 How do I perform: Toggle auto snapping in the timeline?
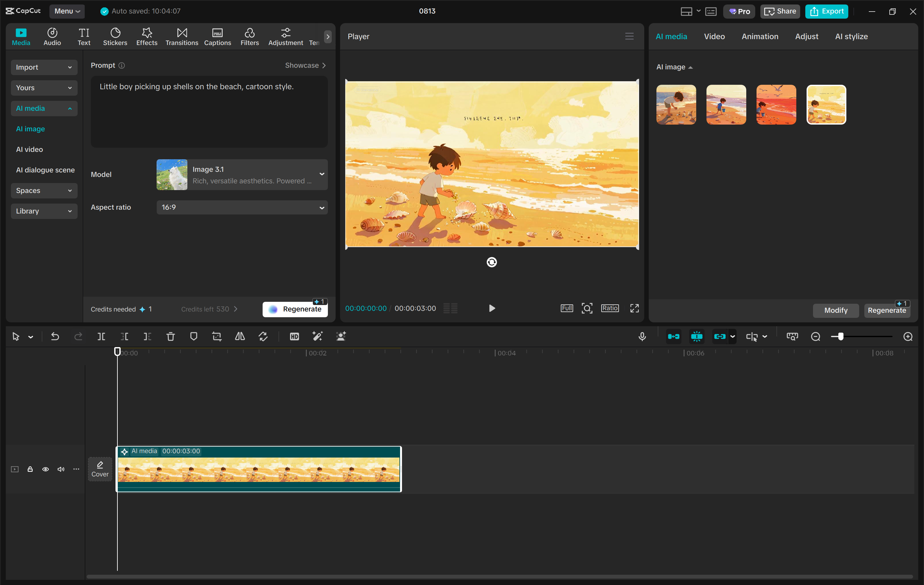pyautogui.click(x=697, y=336)
